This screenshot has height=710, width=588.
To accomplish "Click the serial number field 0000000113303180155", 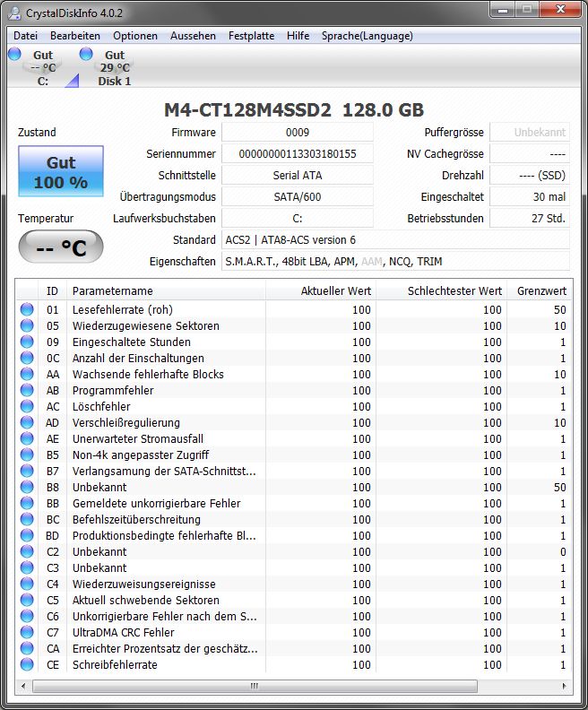I will pos(298,154).
